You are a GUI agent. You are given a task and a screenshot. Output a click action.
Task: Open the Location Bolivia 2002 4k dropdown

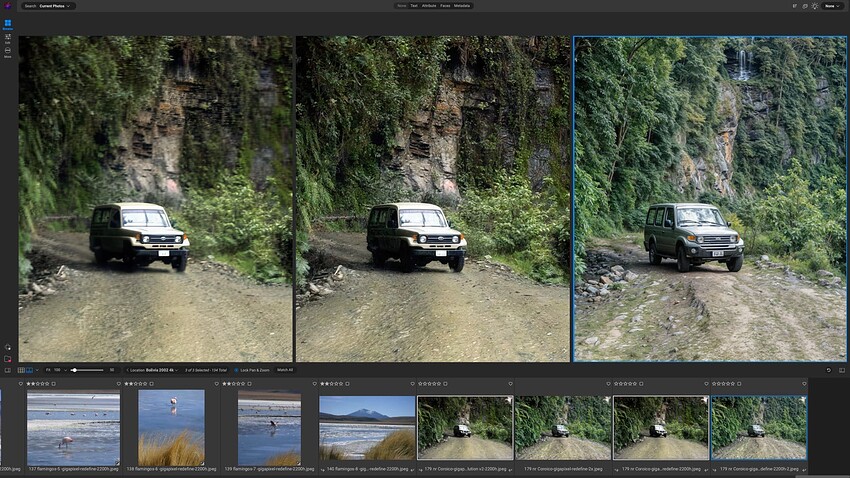[x=152, y=370]
